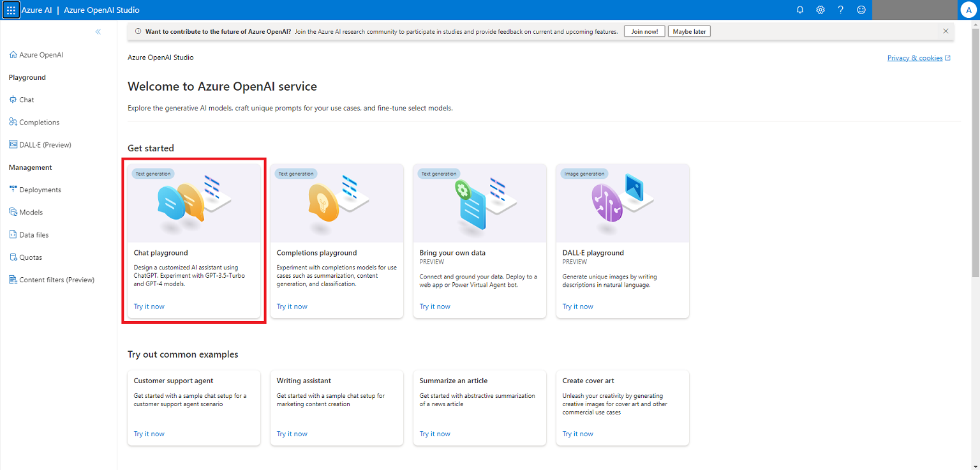Screen dimensions: 980x470
Task: Click the Customer support agent title
Action: pyautogui.click(x=174, y=381)
